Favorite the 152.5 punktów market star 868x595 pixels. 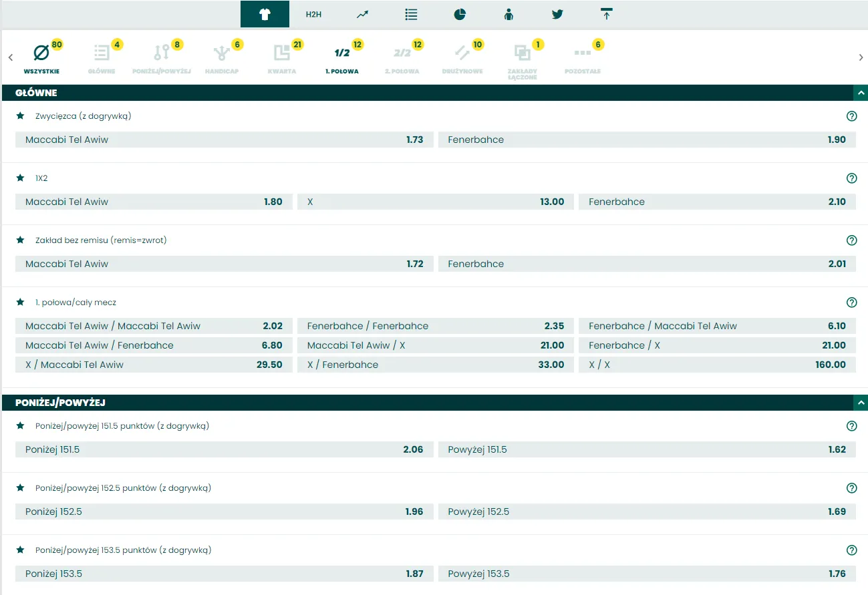point(20,487)
